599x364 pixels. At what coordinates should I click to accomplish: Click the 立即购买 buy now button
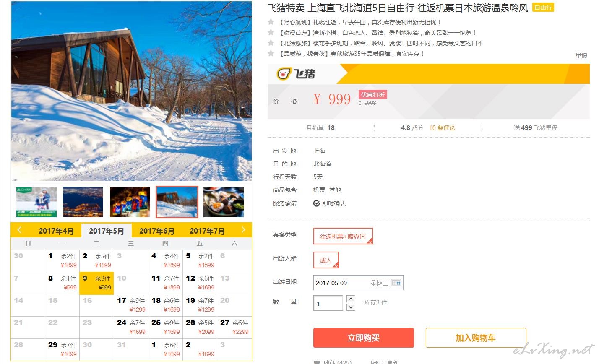pos(364,338)
